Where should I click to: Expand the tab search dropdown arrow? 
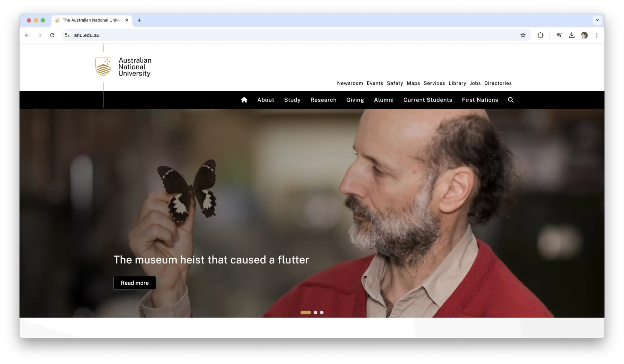[x=597, y=20]
